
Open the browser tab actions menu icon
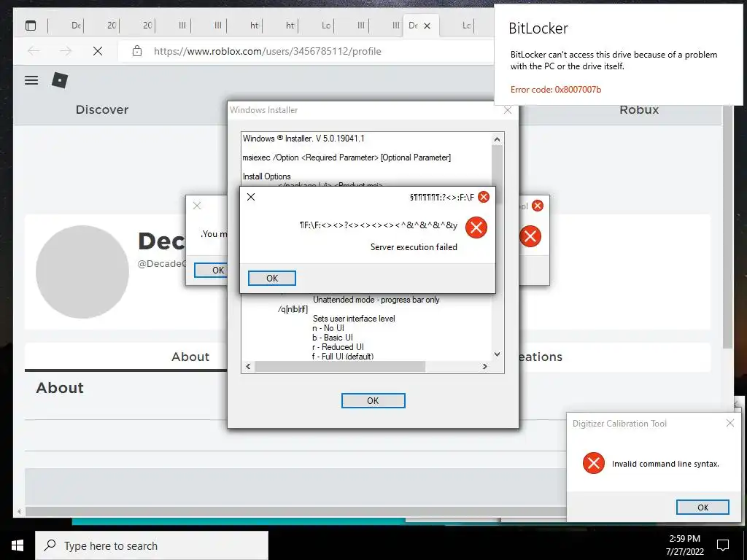pos(31,26)
